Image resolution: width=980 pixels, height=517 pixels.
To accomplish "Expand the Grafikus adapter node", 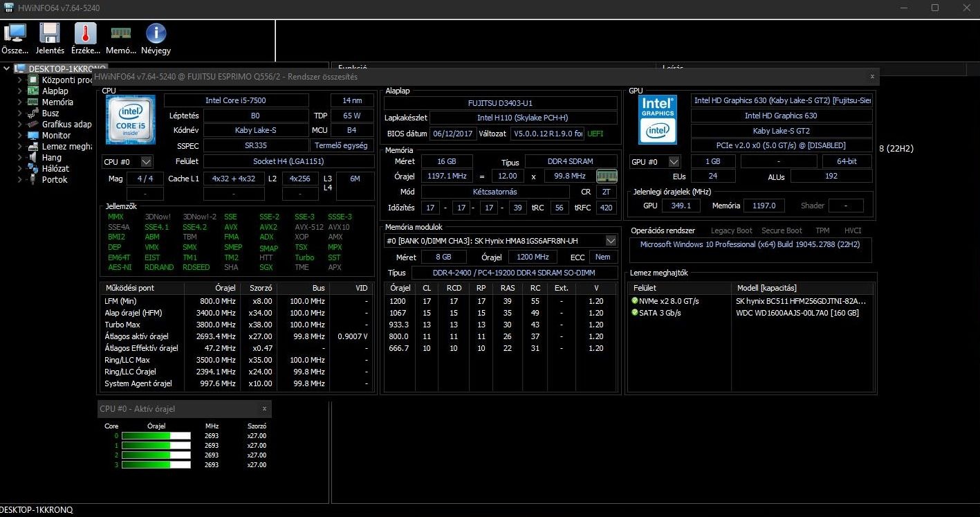I will (19, 124).
